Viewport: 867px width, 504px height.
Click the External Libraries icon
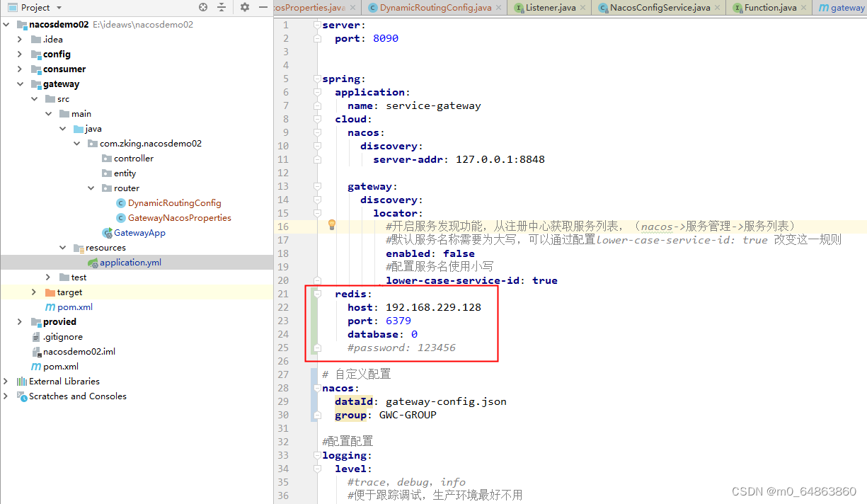(x=22, y=382)
